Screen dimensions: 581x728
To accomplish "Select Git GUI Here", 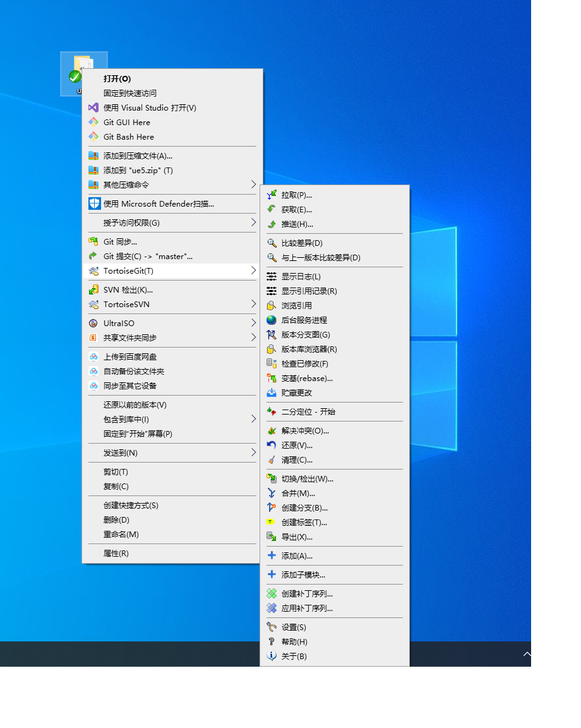I will (171, 123).
